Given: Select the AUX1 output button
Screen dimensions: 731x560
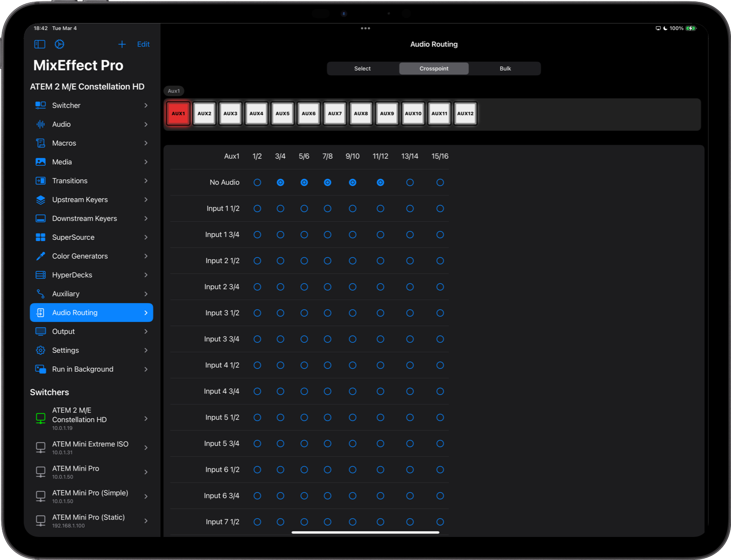Looking at the screenshot, I should [x=179, y=114].
